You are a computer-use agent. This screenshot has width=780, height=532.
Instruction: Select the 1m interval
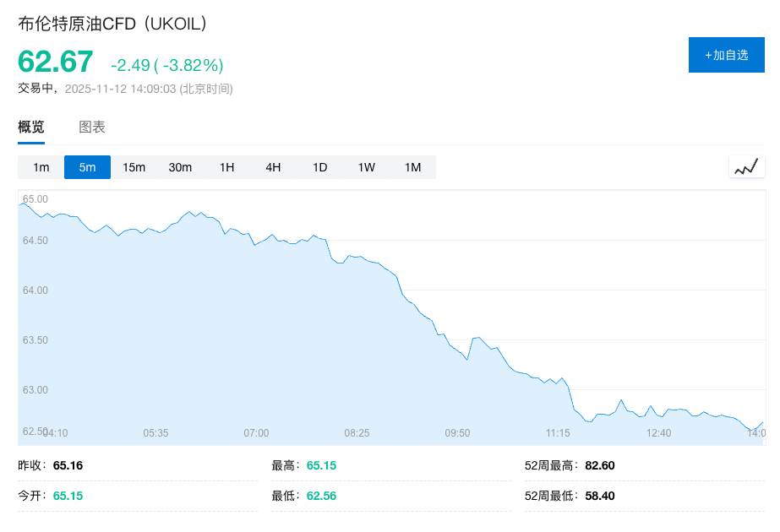[41, 167]
